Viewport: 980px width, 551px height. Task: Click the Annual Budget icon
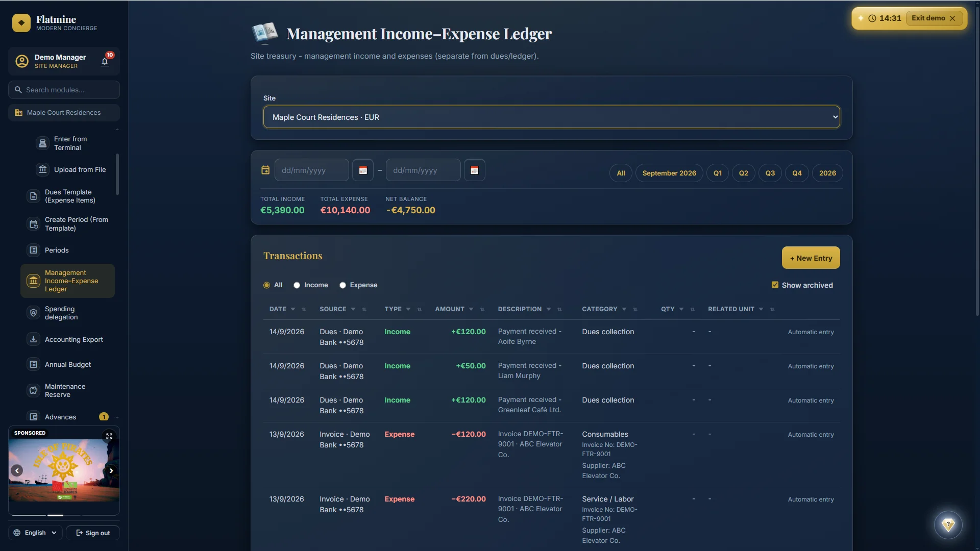33,364
